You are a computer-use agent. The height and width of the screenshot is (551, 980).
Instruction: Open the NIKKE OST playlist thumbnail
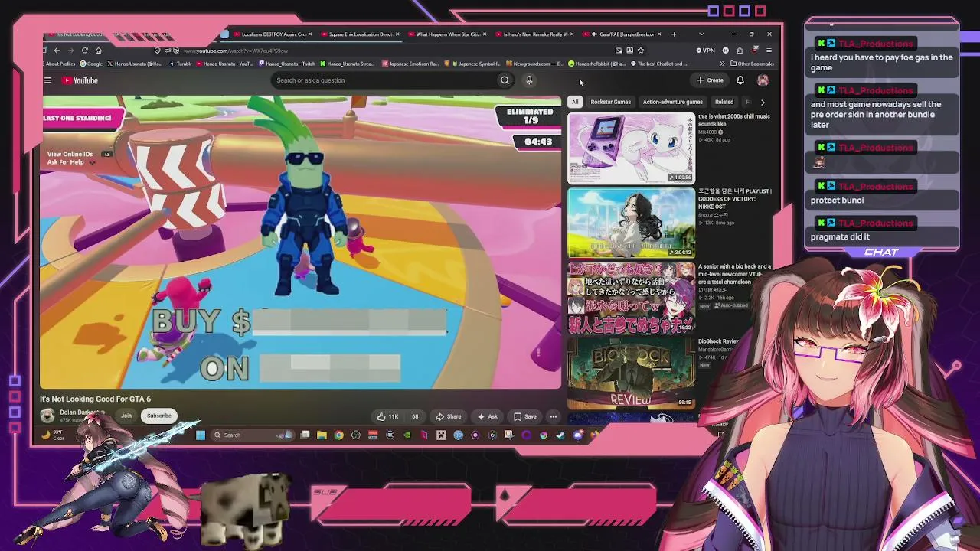pos(631,223)
